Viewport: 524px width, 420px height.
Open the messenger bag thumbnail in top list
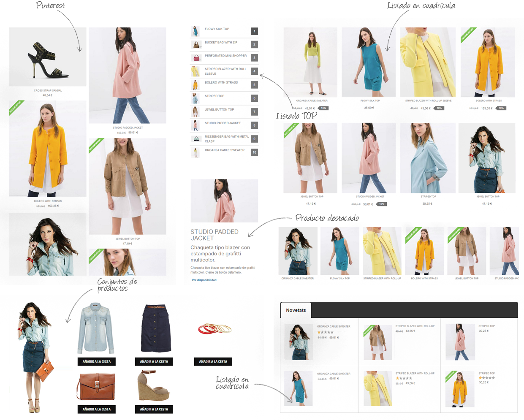pos(195,139)
